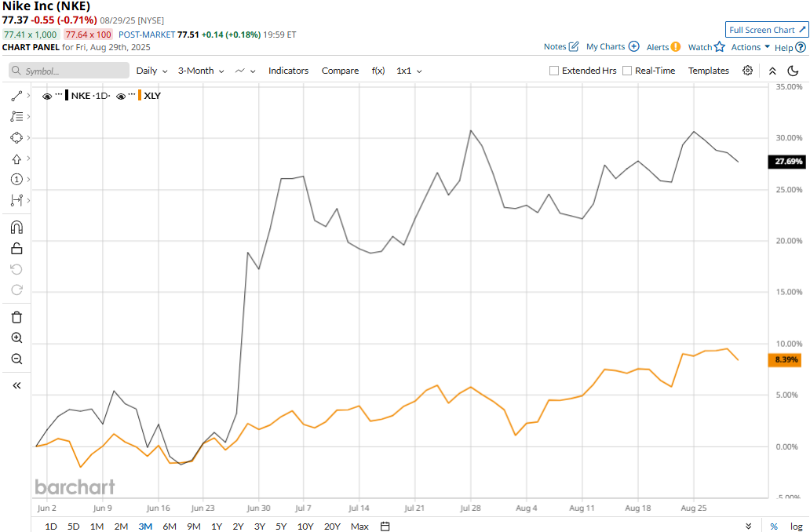The width and height of the screenshot is (810, 532).
Task: Toggle the drawings lock
Action: [16, 249]
